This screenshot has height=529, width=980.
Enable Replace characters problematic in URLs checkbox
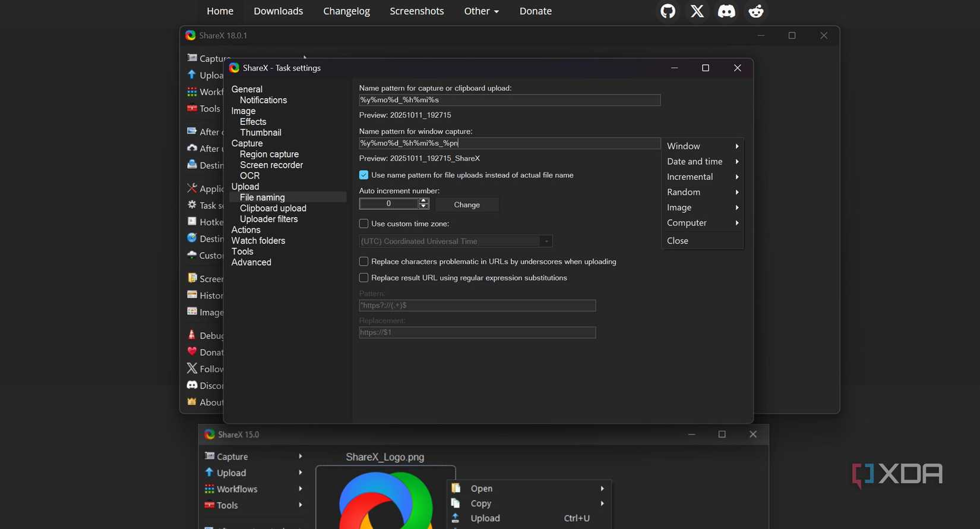coord(363,262)
